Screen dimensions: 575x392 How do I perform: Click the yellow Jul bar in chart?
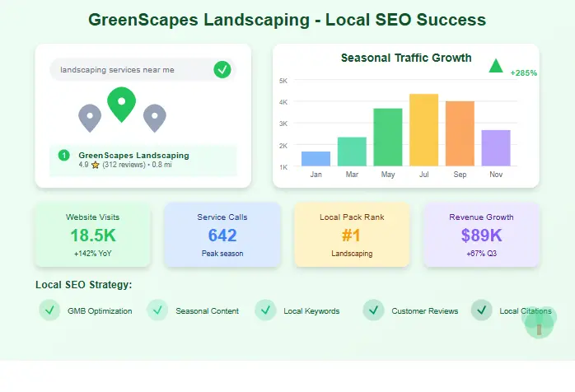[x=423, y=130]
